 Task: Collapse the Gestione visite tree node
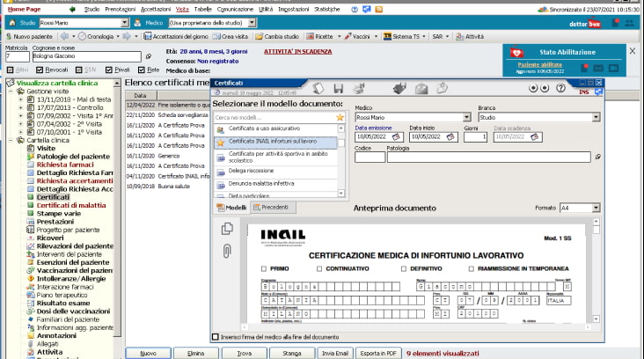pyautogui.click(x=11, y=92)
